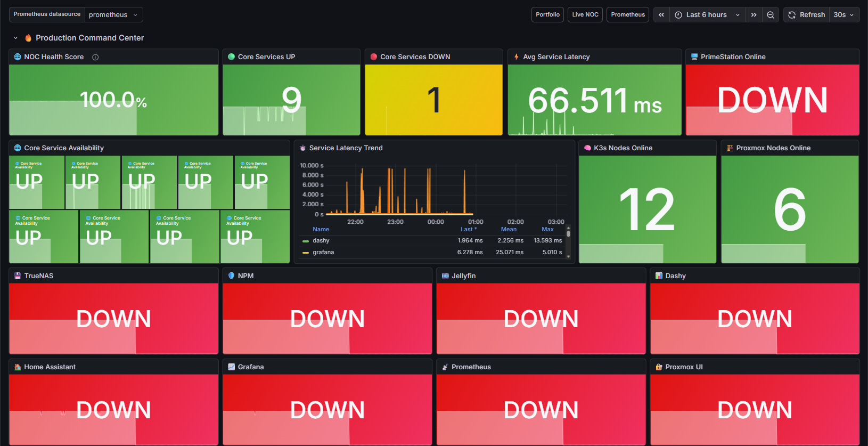
Task: Click the lightning icon of Avg Service Latency
Action: (x=517, y=57)
